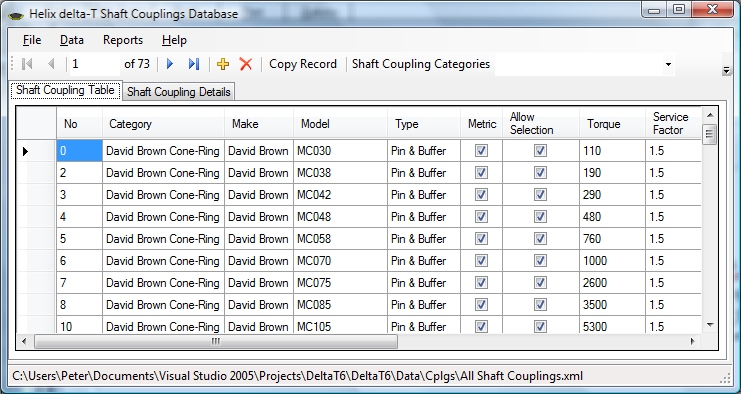Minimize the Helix delta-T window
Viewport: 741px width, 394px height.
(654, 9)
